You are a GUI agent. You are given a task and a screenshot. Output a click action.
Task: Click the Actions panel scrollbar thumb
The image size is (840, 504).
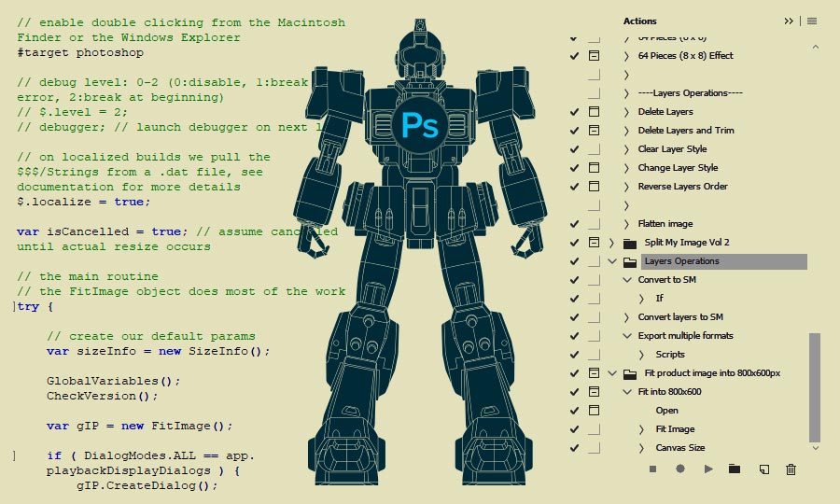(815, 387)
